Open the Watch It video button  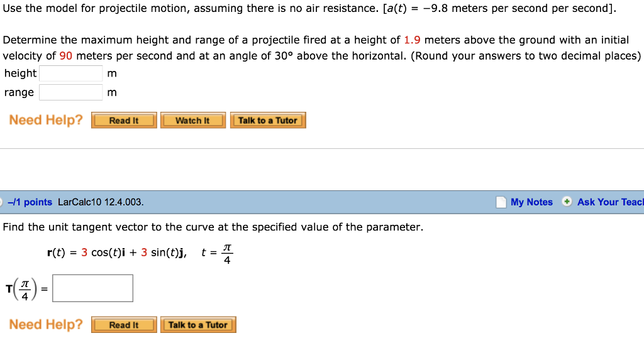pos(193,120)
